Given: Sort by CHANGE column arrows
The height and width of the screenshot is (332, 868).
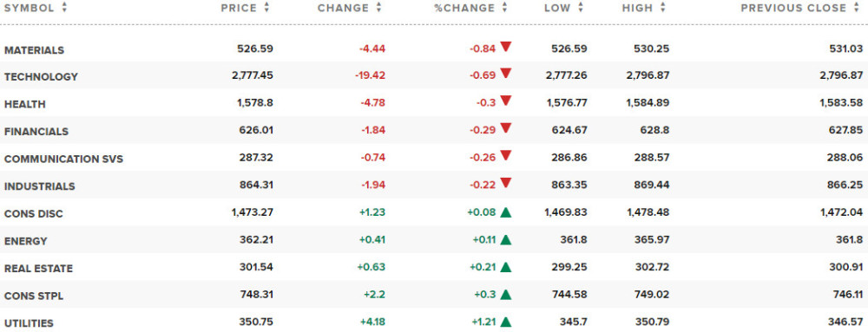Looking at the screenshot, I should [x=378, y=8].
